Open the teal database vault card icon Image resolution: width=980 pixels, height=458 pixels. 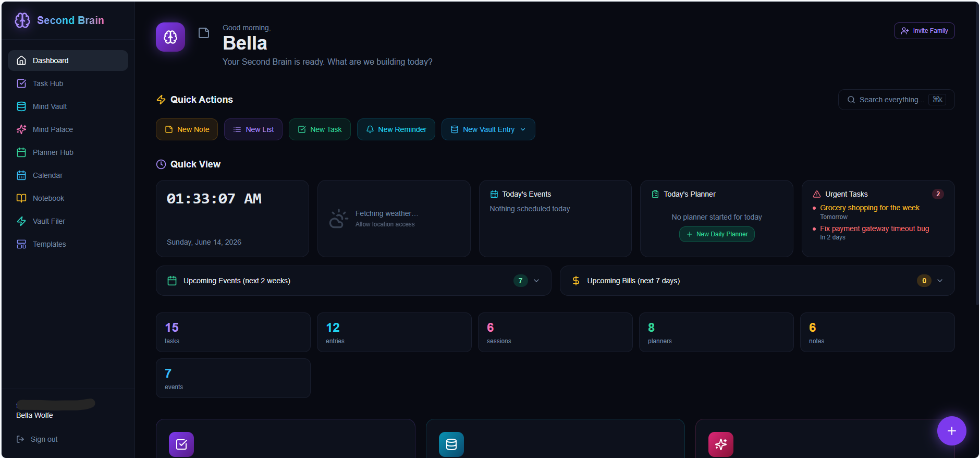pos(451,444)
